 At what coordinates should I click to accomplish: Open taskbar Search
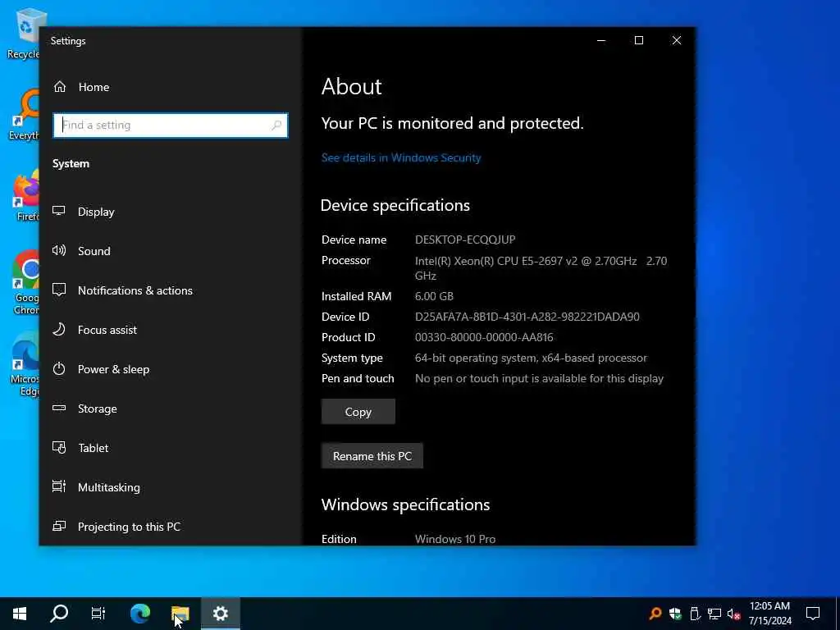59,614
